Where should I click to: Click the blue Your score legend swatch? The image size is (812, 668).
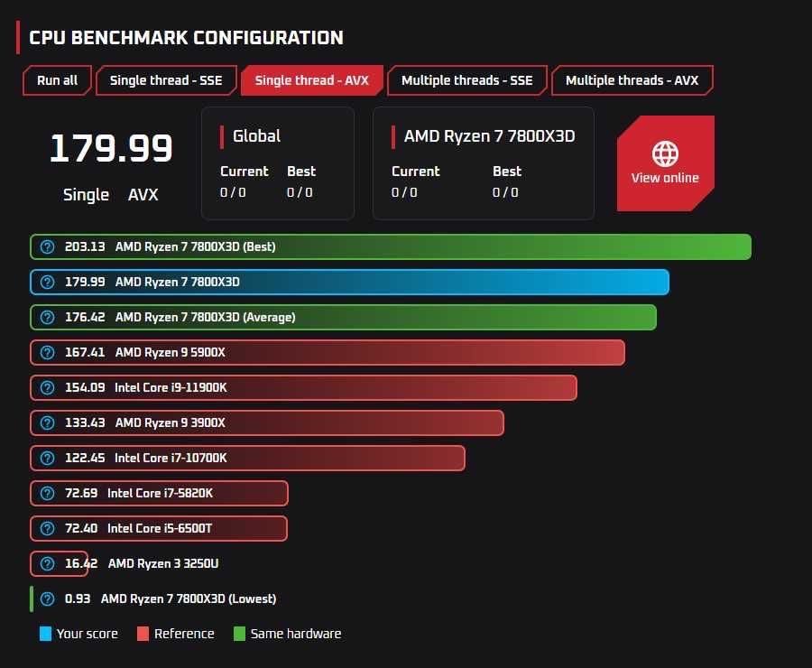tap(46, 634)
